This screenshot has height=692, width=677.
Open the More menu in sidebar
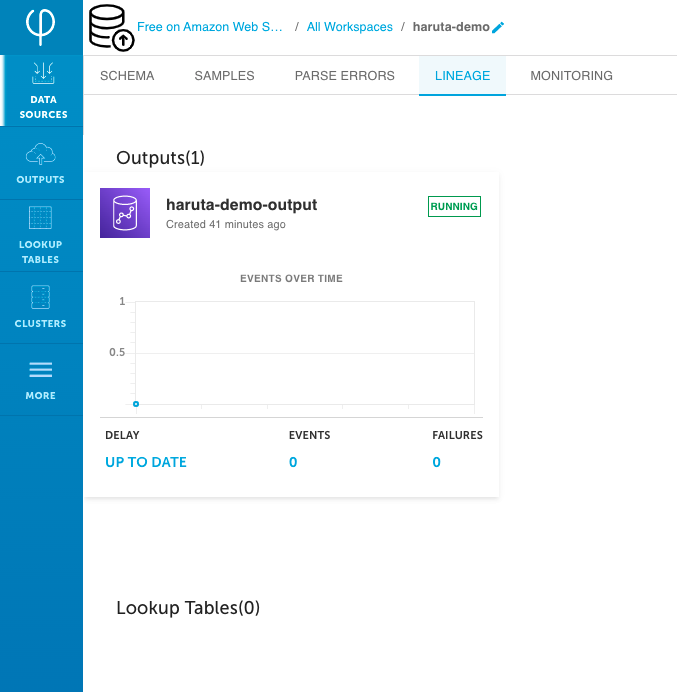41,380
